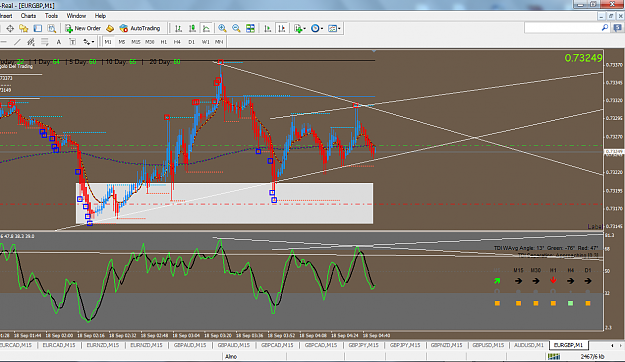
Task: Switch to M15 timeframe
Action: pos(136,42)
